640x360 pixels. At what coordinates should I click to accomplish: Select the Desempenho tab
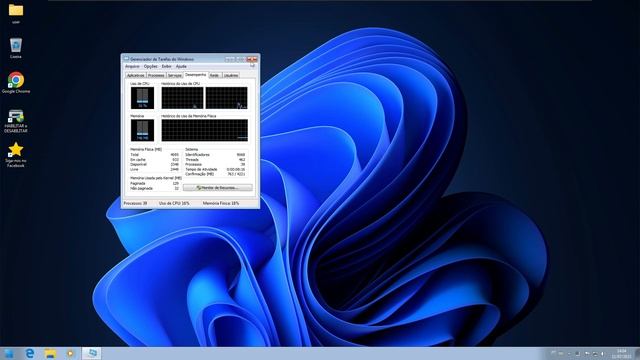(x=196, y=75)
